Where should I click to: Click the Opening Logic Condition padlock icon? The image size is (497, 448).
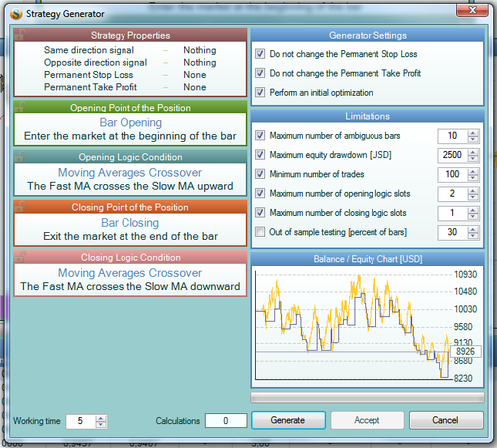(20, 156)
